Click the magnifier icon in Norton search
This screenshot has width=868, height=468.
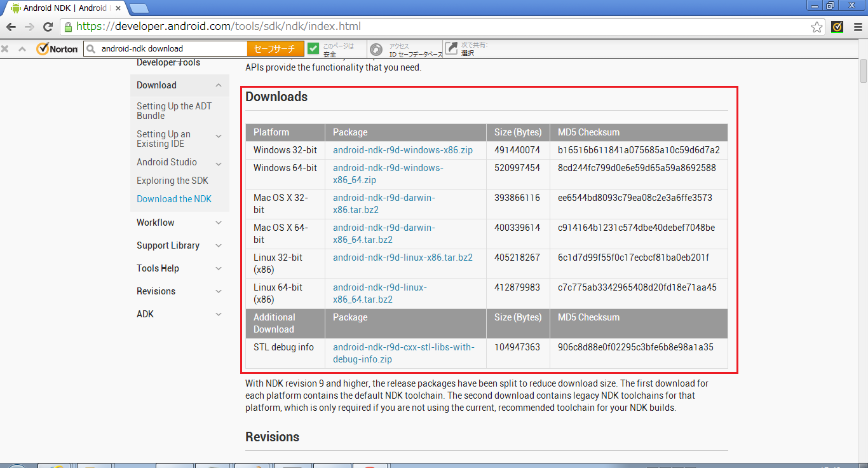(x=91, y=48)
